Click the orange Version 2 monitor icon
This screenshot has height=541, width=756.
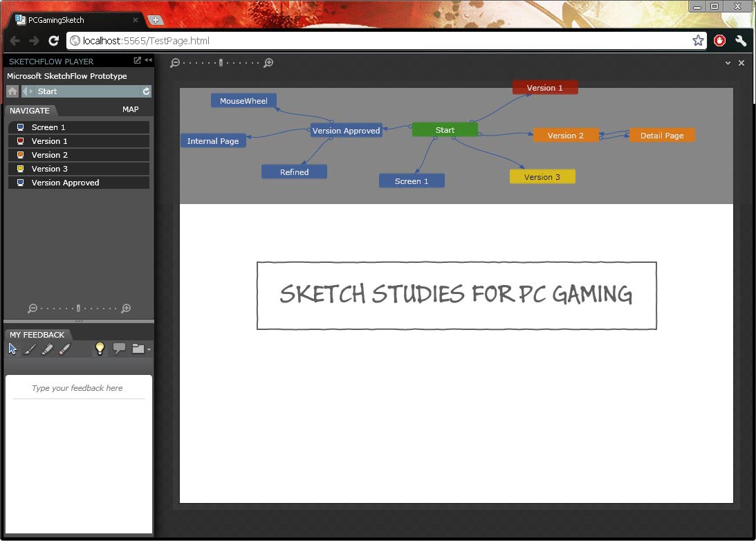pyautogui.click(x=20, y=155)
